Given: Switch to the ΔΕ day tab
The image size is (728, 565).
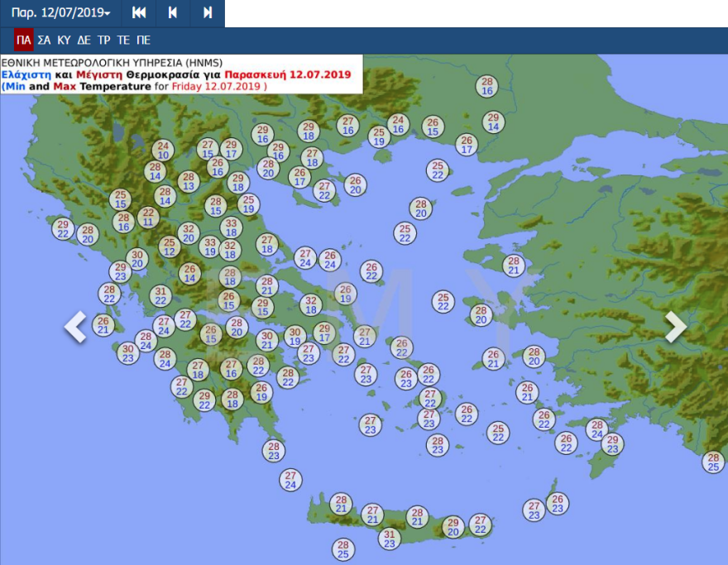Looking at the screenshot, I should click(x=84, y=40).
